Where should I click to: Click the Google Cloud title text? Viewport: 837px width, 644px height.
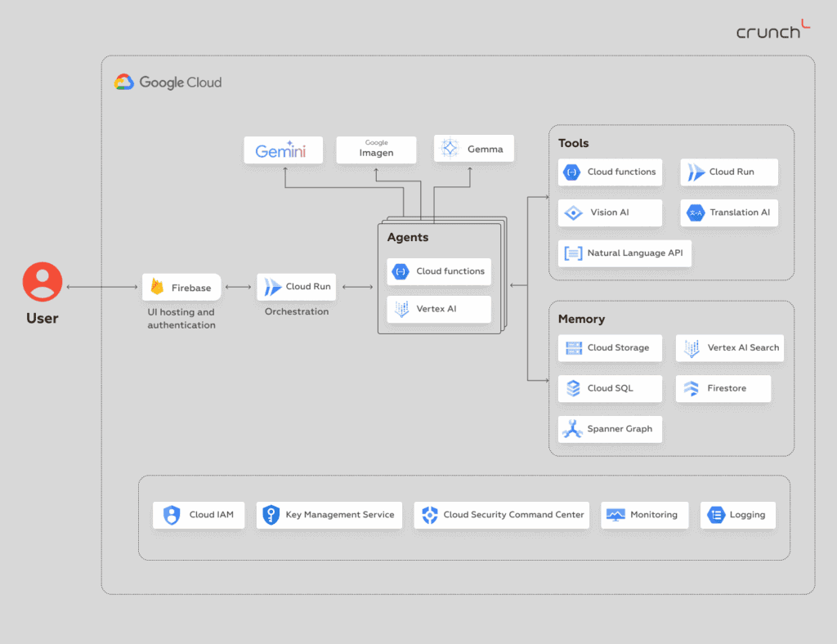[181, 83]
